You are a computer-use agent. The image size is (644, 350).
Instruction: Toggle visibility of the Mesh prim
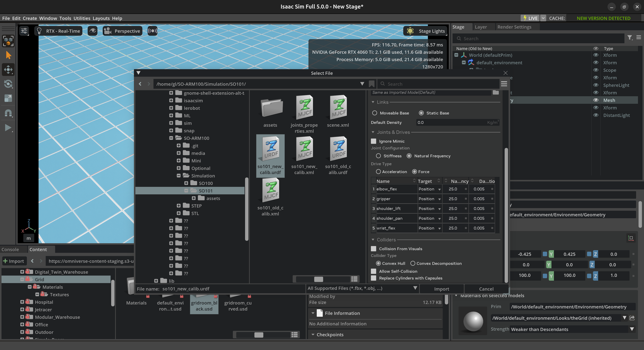pyautogui.click(x=596, y=100)
